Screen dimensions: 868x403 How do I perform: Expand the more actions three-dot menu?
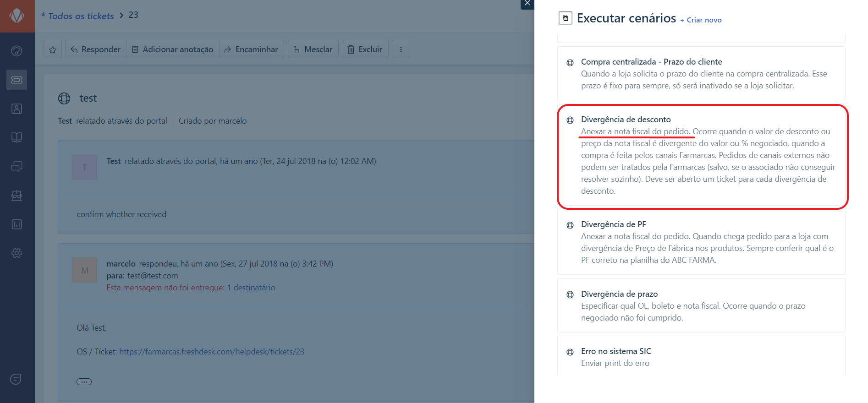(x=401, y=49)
